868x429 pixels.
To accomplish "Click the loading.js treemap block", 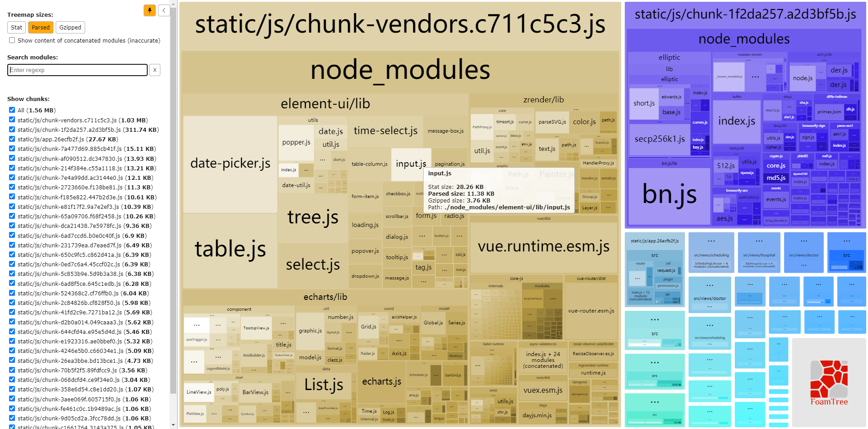I will 365,225.
